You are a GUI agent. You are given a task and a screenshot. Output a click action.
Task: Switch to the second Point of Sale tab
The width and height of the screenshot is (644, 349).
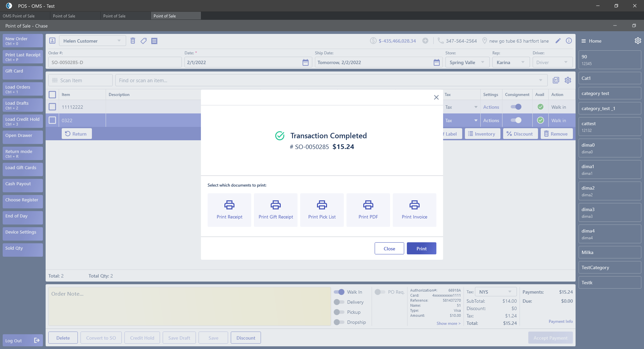(x=75, y=16)
